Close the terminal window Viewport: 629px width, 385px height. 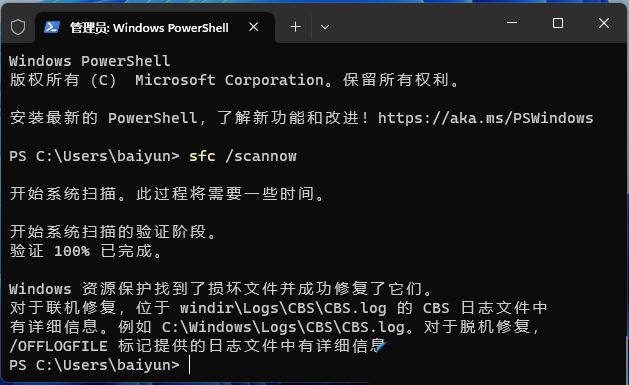click(x=604, y=23)
